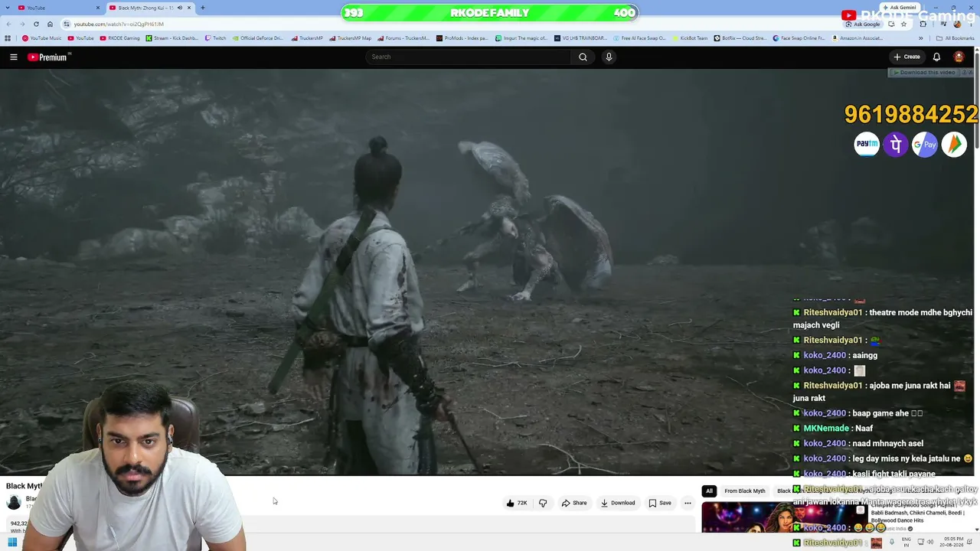Open Amazon.in Associates bookmark

tap(857, 38)
